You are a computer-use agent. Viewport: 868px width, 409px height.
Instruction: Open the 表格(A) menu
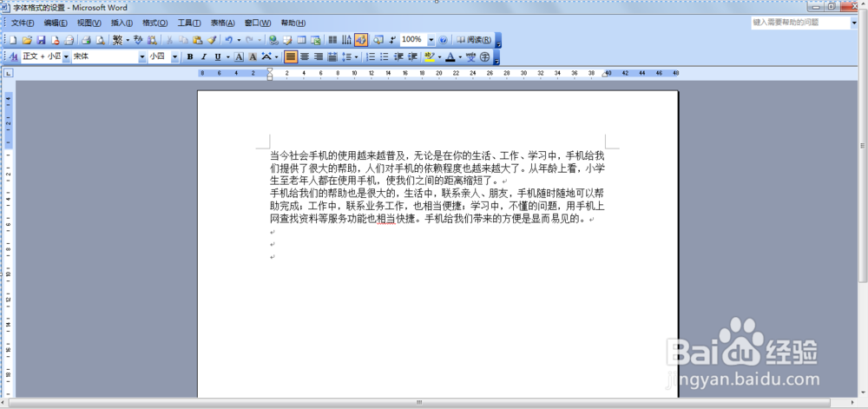click(x=222, y=23)
